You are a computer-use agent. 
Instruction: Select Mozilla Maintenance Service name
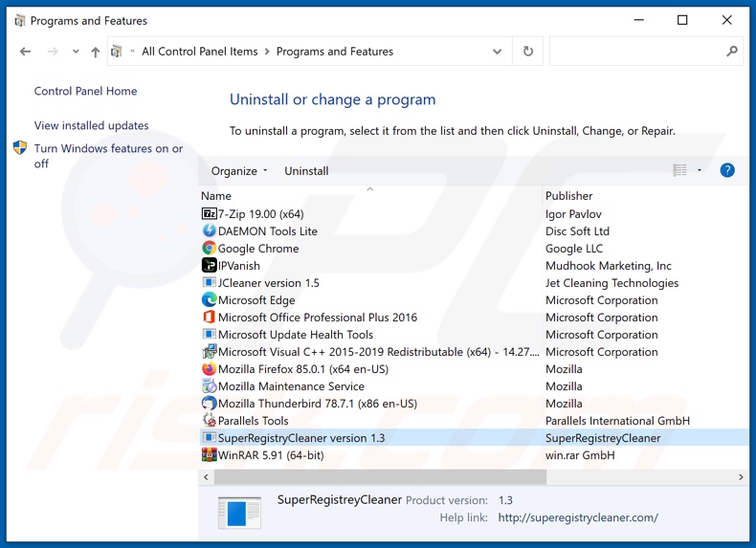(x=291, y=386)
